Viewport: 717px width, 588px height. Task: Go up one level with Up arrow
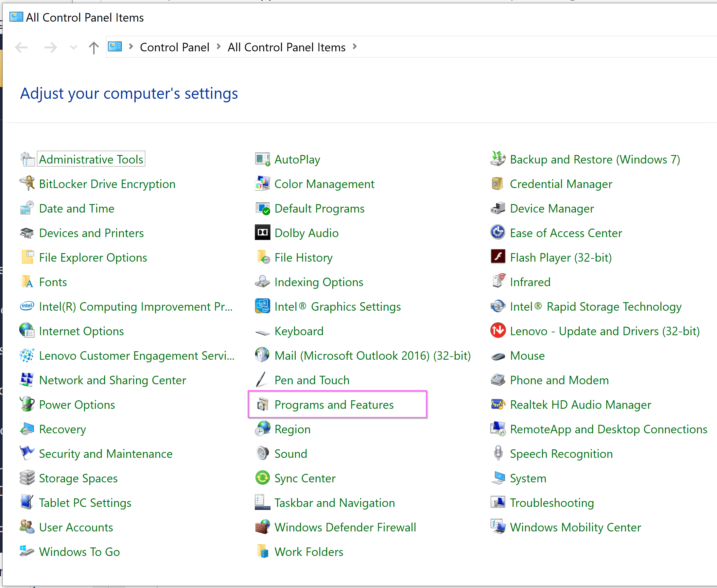coord(94,48)
